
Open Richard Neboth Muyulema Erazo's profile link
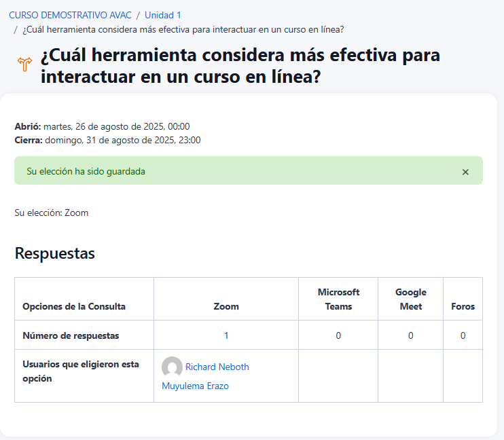coord(217,367)
